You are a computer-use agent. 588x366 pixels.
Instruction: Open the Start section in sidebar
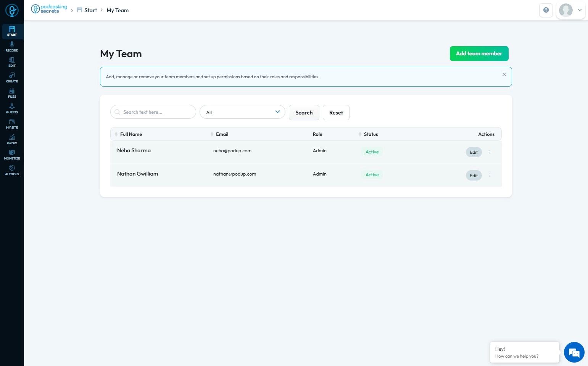coord(12,31)
